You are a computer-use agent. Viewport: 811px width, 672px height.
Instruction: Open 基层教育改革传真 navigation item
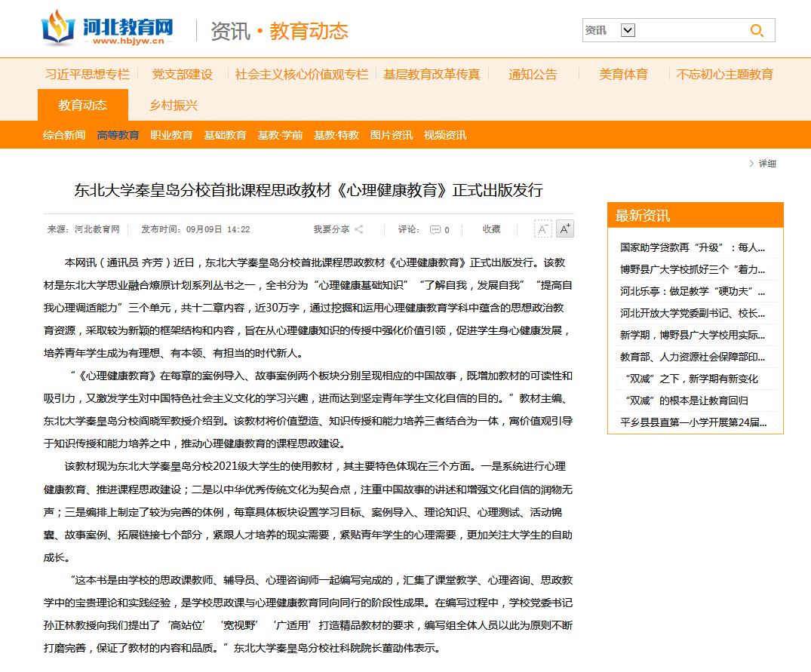[432, 75]
